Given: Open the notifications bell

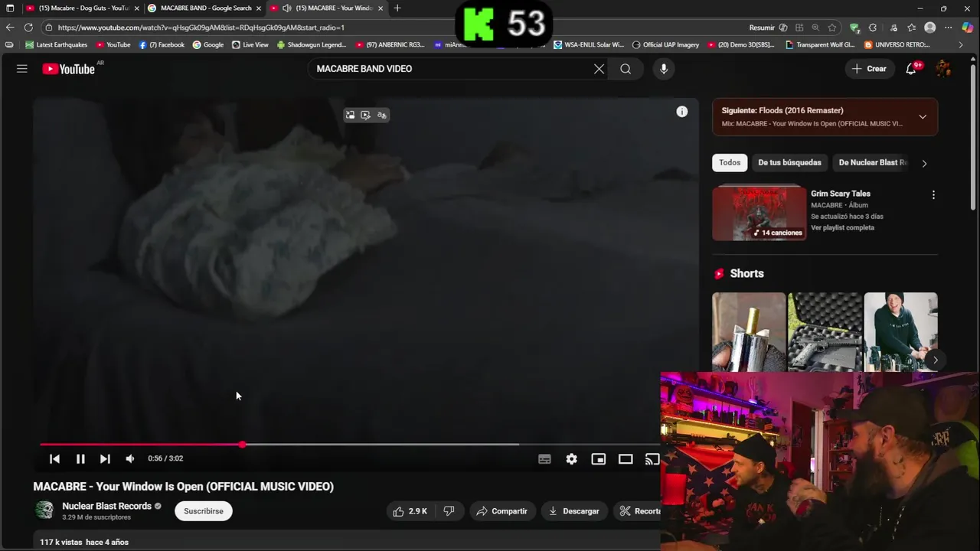Looking at the screenshot, I should 911,69.
